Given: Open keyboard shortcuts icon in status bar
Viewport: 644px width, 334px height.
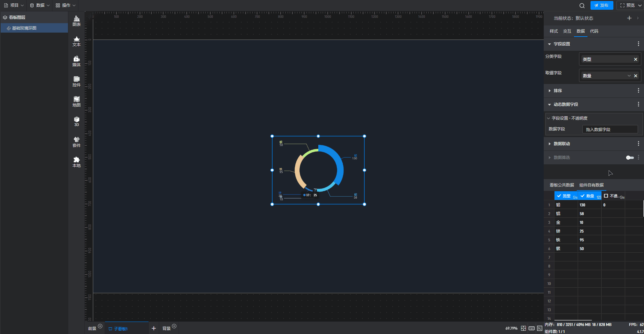Looking at the screenshot, I should [532, 328].
